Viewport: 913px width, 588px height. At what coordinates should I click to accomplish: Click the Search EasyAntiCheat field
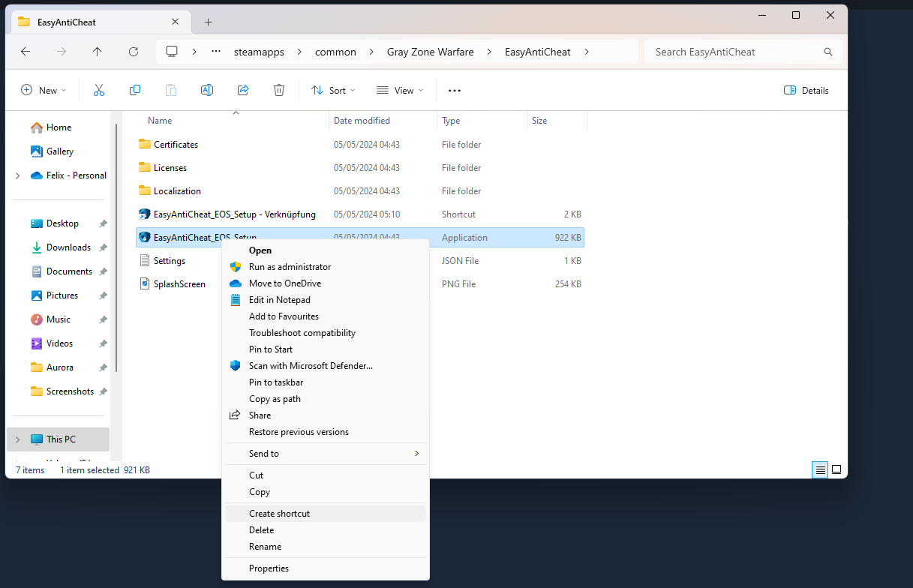pos(743,52)
